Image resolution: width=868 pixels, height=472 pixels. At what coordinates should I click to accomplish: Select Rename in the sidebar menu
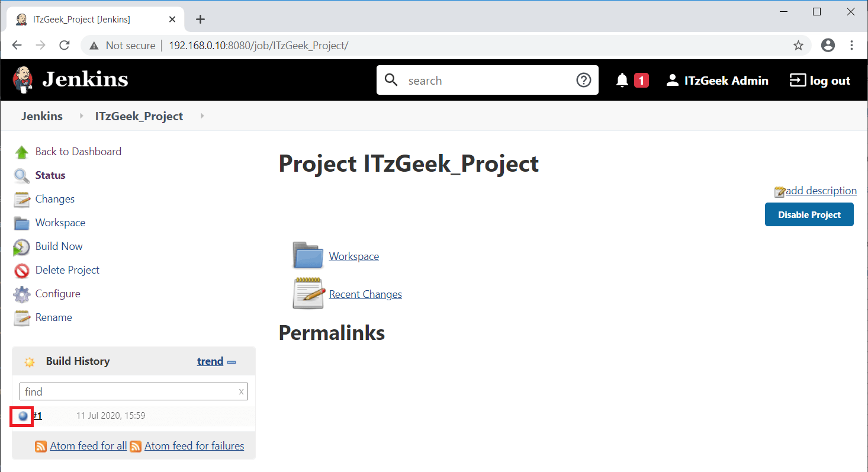(x=53, y=317)
